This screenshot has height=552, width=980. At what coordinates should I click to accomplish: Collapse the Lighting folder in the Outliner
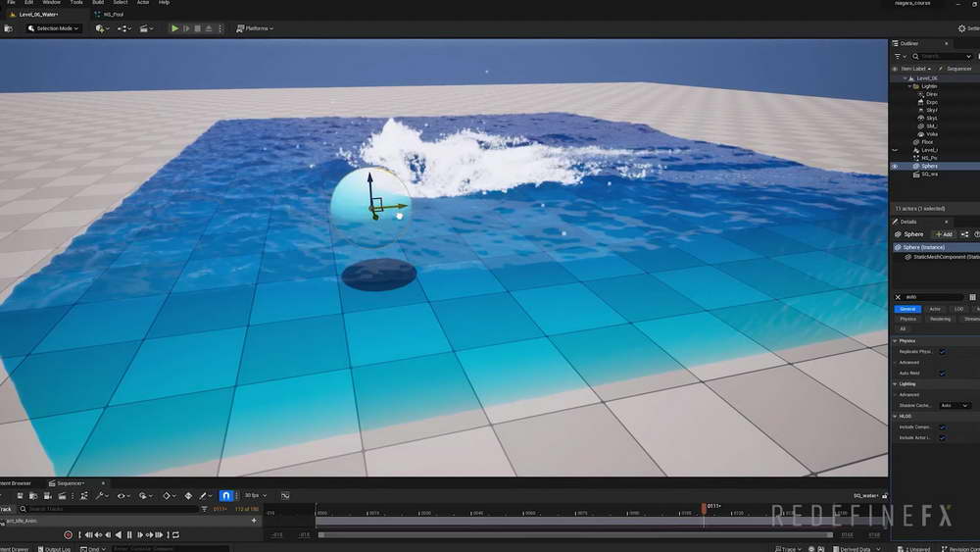(x=910, y=86)
